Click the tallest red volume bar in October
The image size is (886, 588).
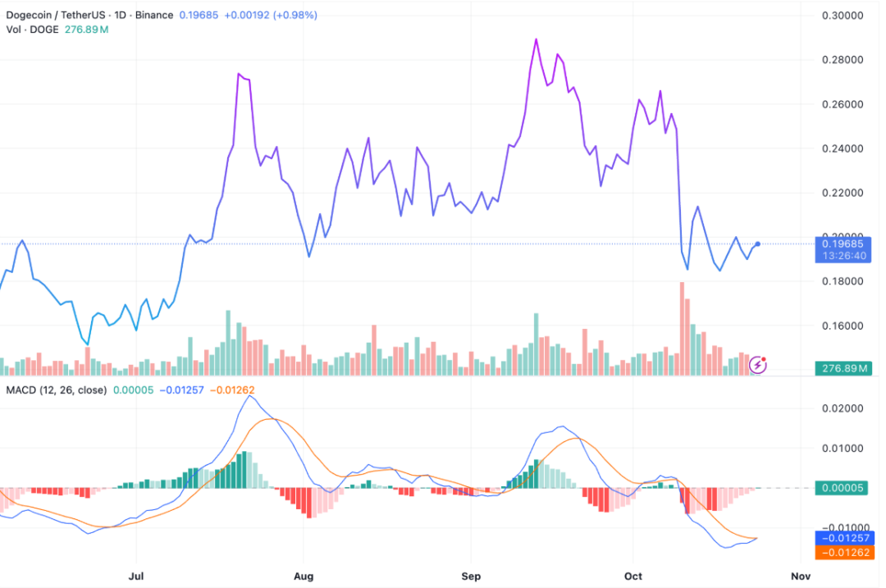click(x=681, y=328)
